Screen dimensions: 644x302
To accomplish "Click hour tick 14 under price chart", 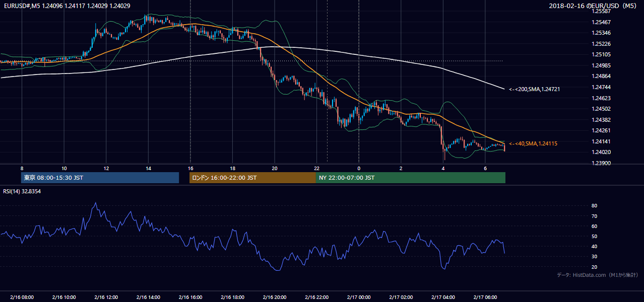I will click(148, 168).
